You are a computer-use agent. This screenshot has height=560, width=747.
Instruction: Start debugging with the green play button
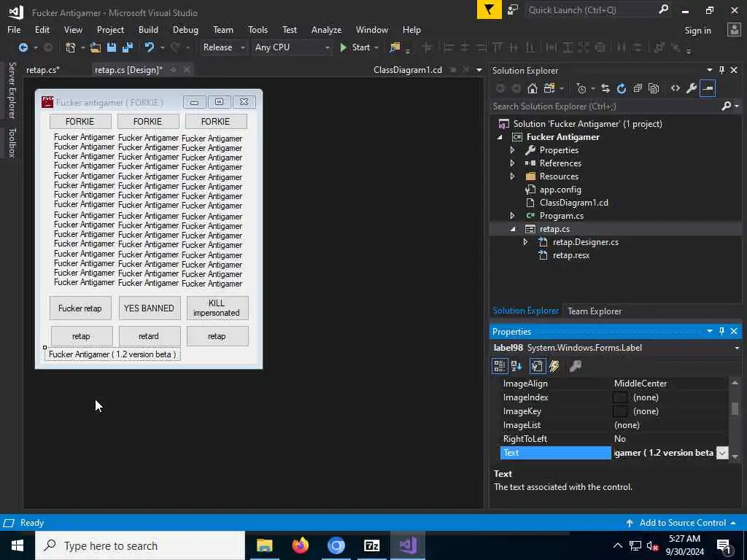(x=343, y=47)
